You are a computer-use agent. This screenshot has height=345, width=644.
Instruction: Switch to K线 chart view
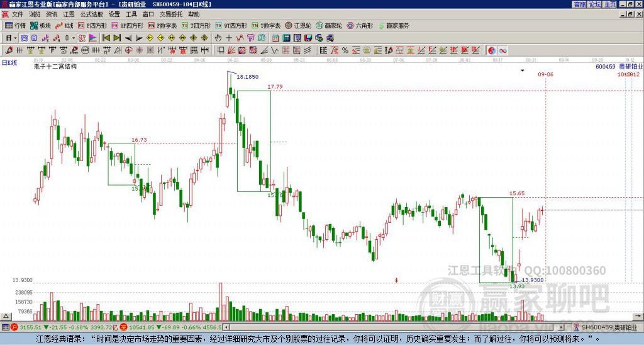[64, 25]
